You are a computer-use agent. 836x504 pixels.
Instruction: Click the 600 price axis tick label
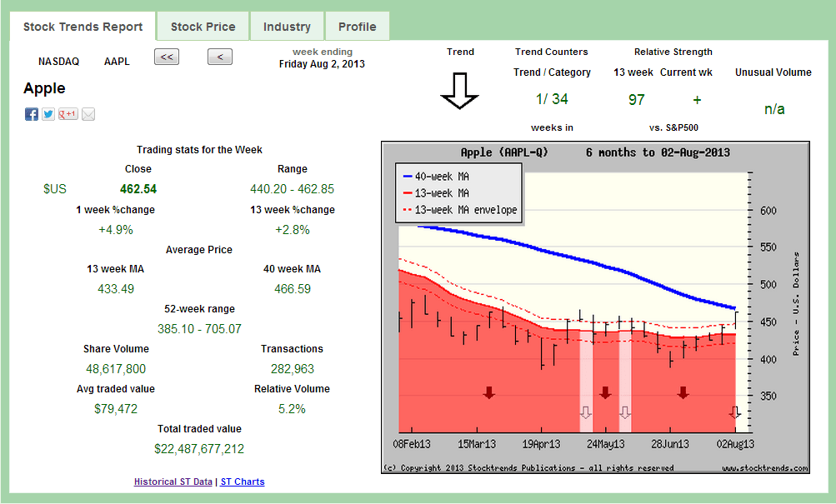pyautogui.click(x=768, y=211)
